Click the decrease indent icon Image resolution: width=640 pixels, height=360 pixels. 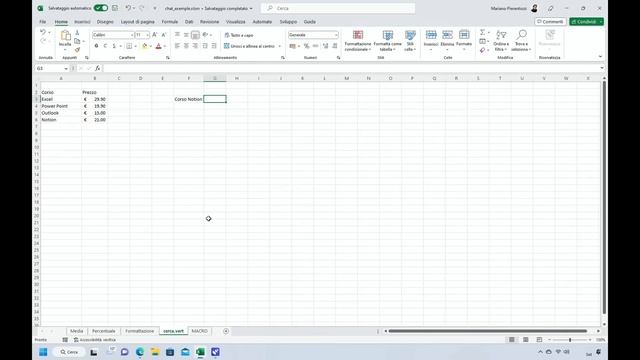point(205,46)
